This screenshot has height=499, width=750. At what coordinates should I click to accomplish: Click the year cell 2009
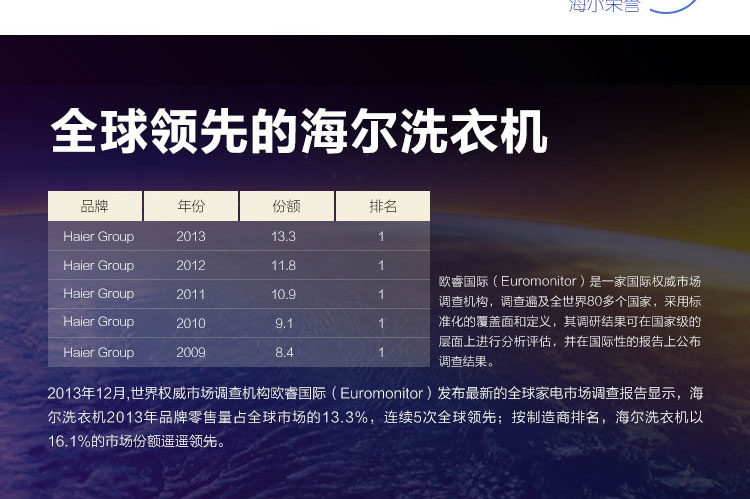click(191, 353)
